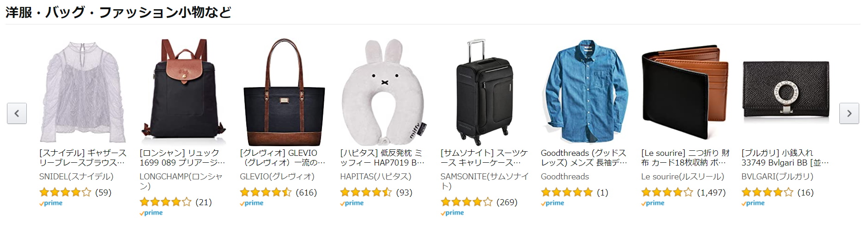
Task: Open the Longchamp backpack product image
Action: (x=183, y=92)
